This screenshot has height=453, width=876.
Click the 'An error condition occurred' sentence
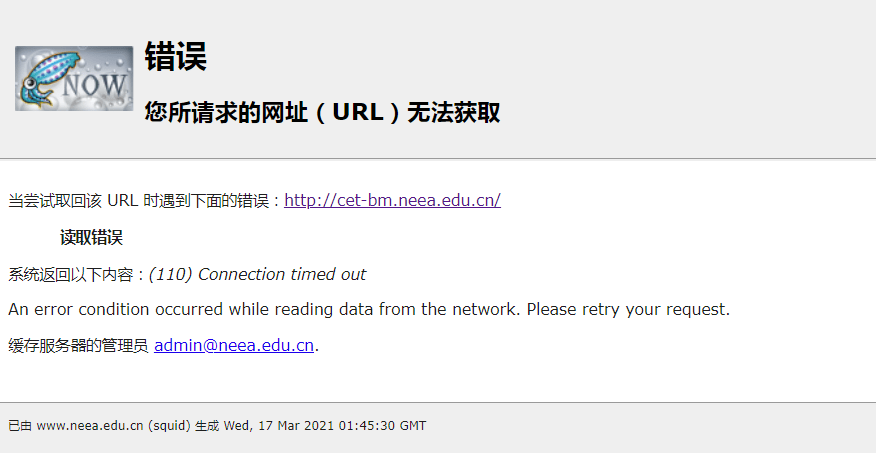[x=265, y=309]
